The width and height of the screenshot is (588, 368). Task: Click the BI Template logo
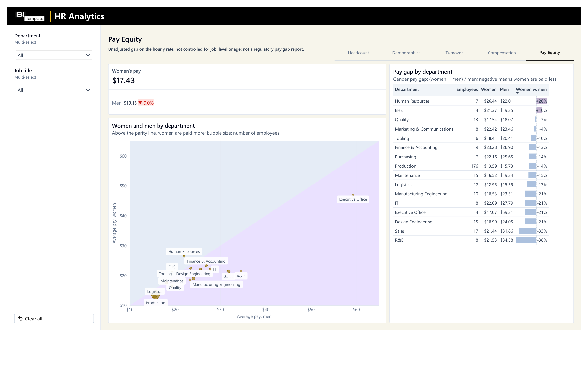coord(30,16)
